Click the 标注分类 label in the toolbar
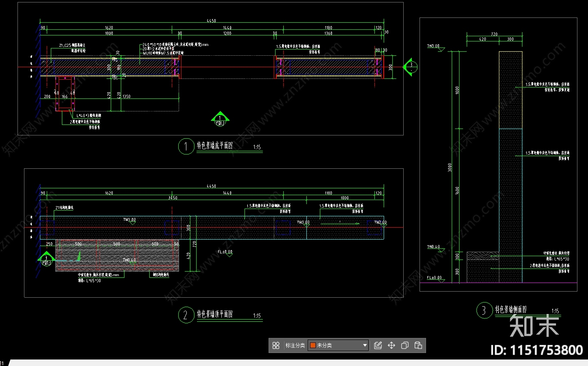 pos(295,345)
